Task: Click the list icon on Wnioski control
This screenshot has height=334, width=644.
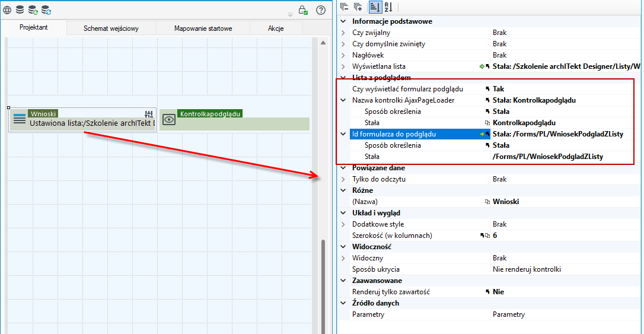Action: tap(20, 119)
